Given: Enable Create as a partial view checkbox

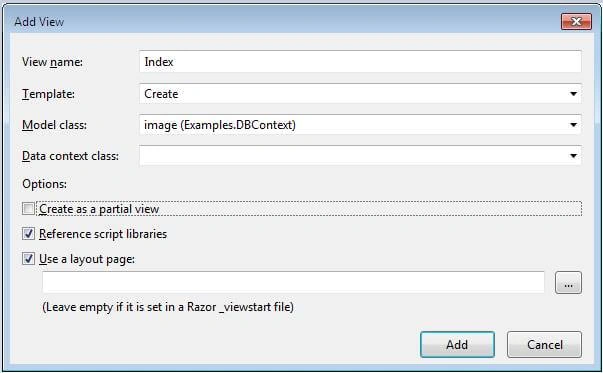Looking at the screenshot, I should point(28,209).
